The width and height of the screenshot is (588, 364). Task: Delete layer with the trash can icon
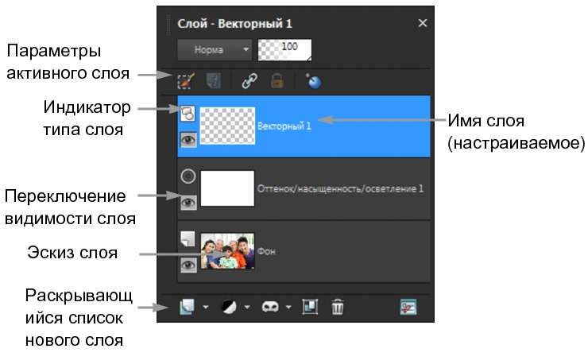coord(338,306)
